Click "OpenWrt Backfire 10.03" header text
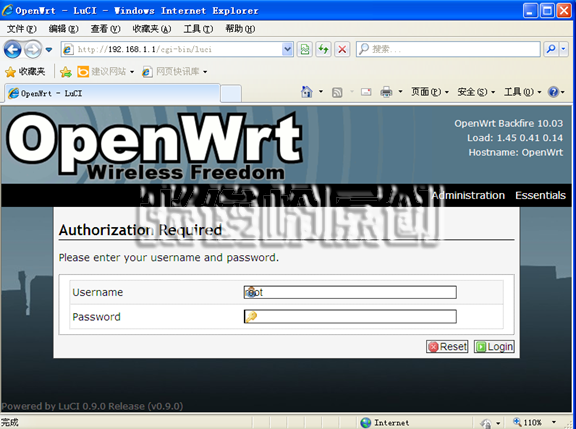 [x=508, y=123]
